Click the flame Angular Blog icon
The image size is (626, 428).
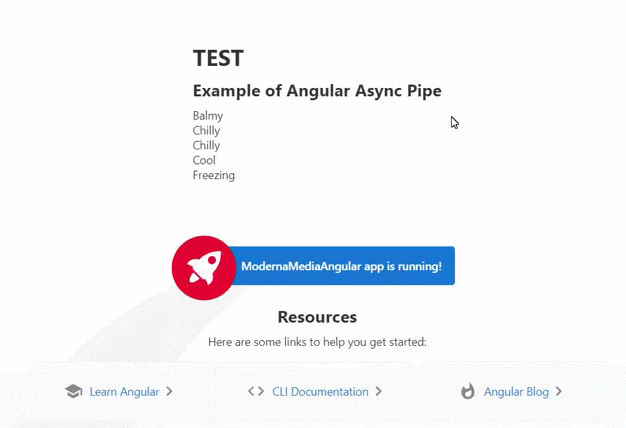tap(468, 392)
